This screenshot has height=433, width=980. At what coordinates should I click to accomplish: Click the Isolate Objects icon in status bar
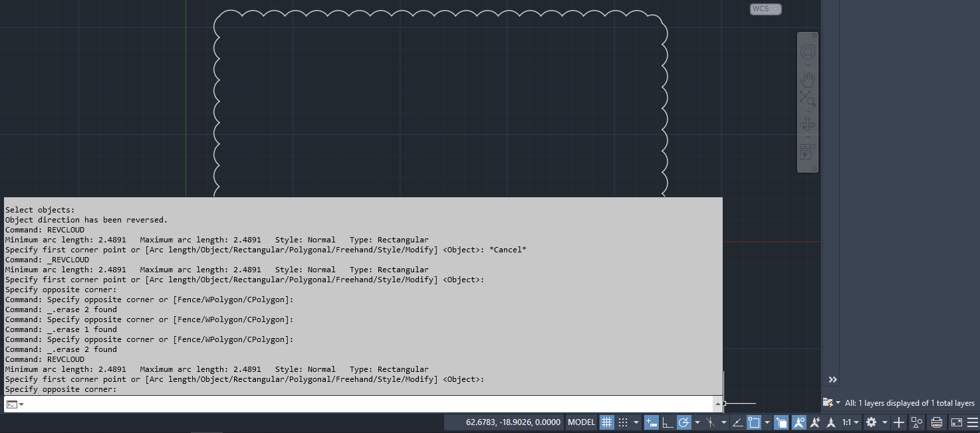coord(916,422)
